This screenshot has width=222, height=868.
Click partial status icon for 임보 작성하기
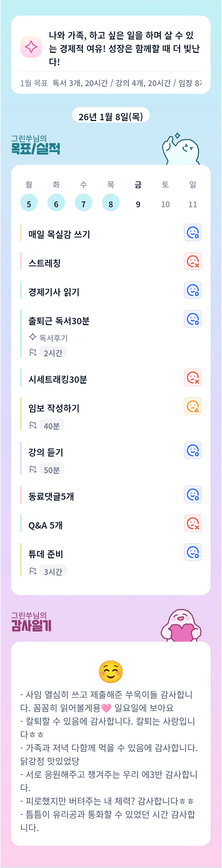click(x=192, y=406)
